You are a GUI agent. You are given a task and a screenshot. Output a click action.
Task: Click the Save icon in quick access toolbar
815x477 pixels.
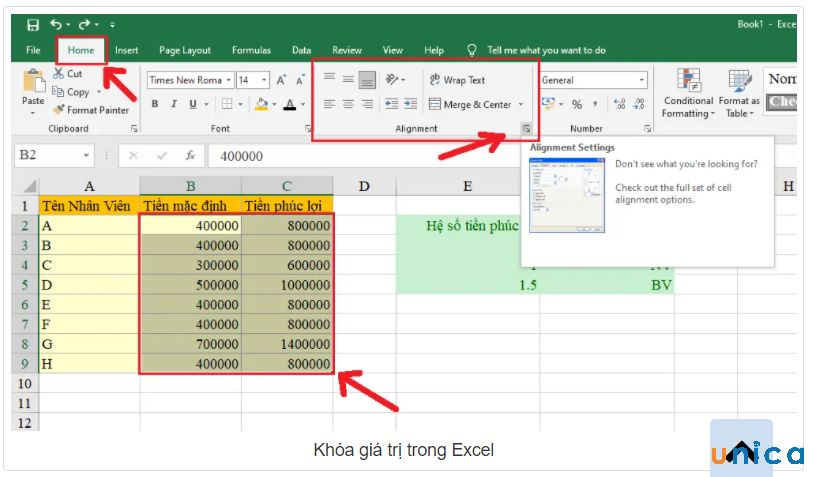[x=33, y=24]
